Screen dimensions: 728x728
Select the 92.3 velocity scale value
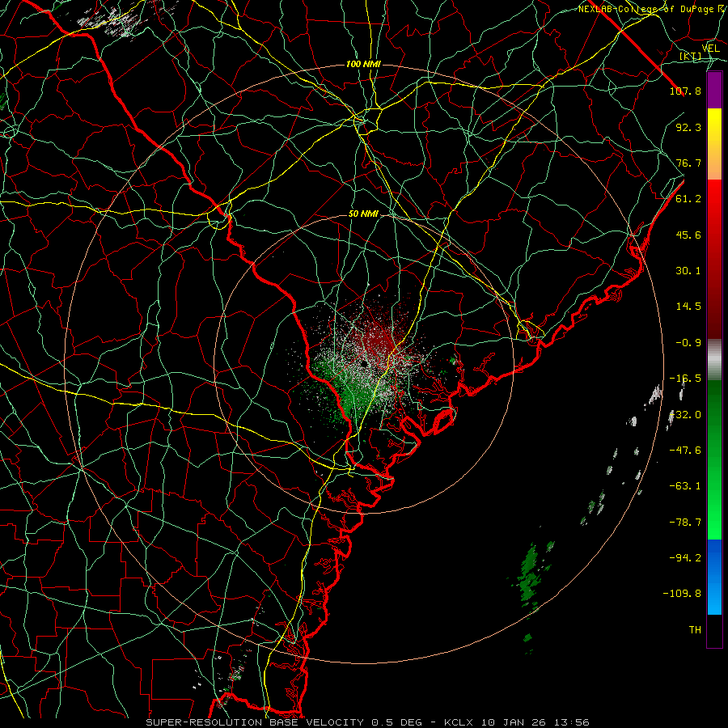click(x=688, y=127)
